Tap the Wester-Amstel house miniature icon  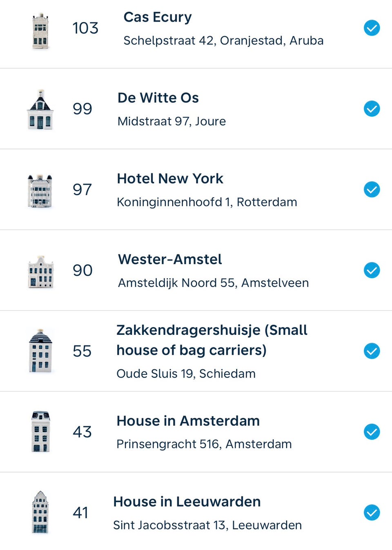click(40, 272)
